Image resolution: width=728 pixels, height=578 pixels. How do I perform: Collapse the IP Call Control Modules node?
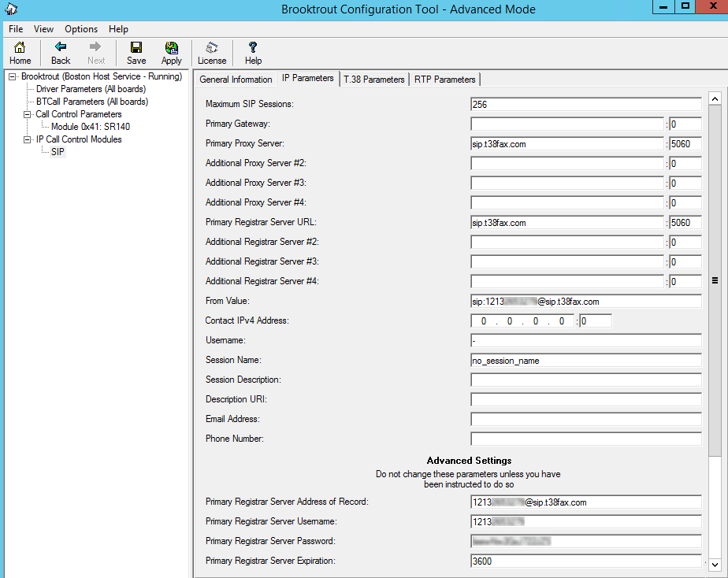tap(28, 139)
